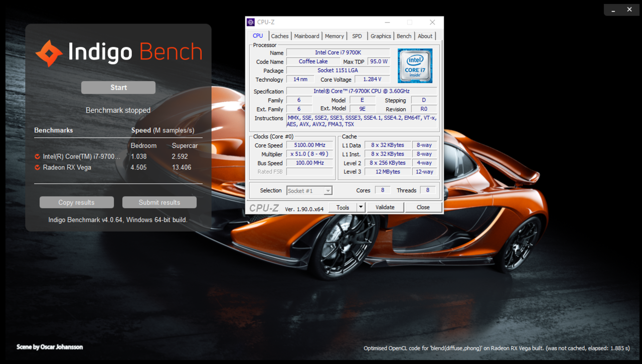This screenshot has height=364, width=642.
Task: Close the Indigo Bench window
Action: click(629, 10)
